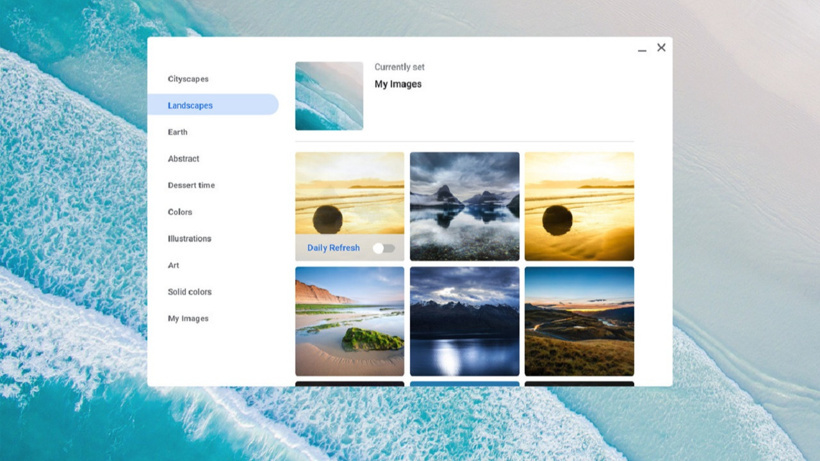Minimize the wallpaper picker window
820x461 pixels.
click(642, 49)
